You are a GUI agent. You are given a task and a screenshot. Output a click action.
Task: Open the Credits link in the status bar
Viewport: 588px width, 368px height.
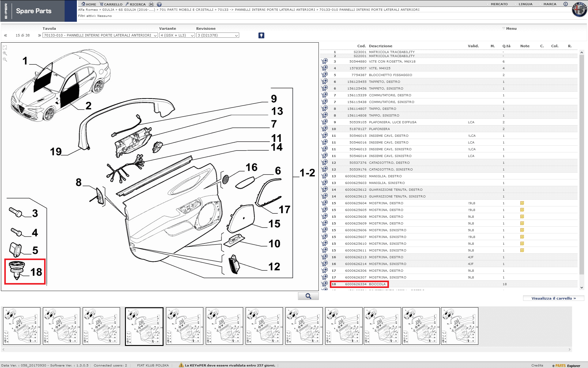pyautogui.click(x=537, y=365)
